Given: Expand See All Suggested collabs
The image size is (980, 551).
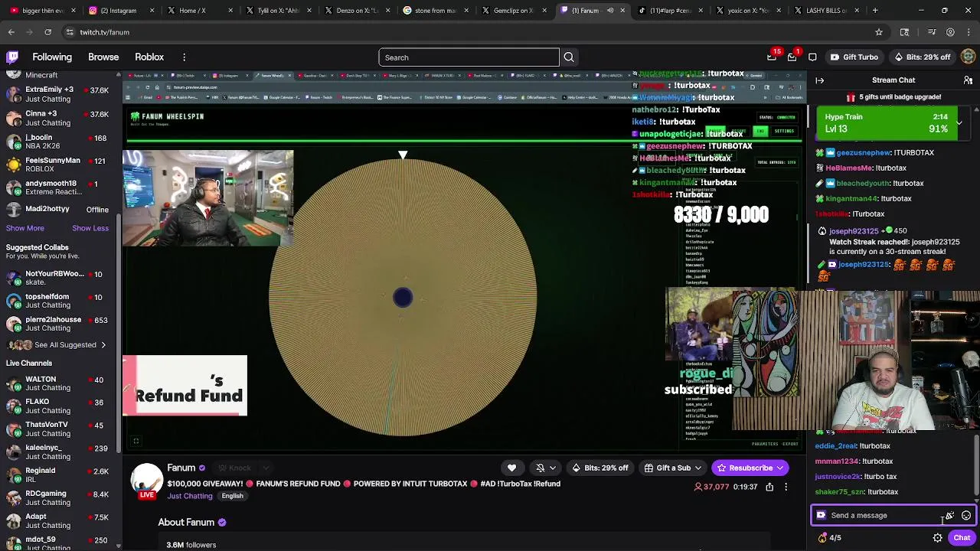Looking at the screenshot, I should [58, 345].
